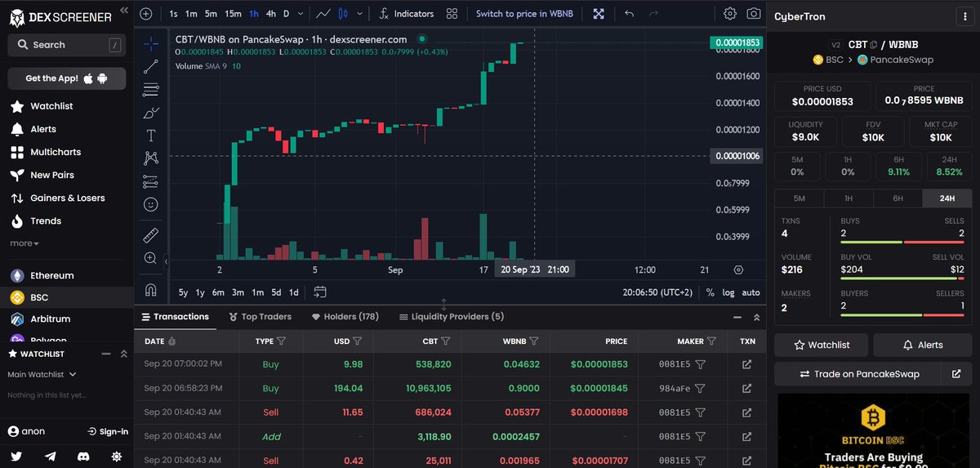The image size is (980, 468).
Task: Open chart settings gear
Action: pyautogui.click(x=730, y=14)
